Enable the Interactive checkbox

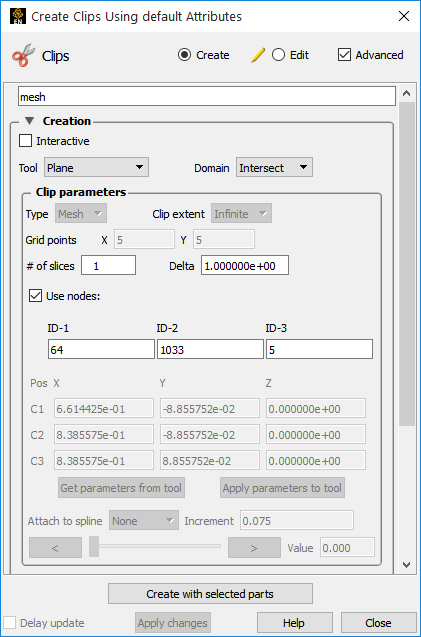tap(26, 141)
